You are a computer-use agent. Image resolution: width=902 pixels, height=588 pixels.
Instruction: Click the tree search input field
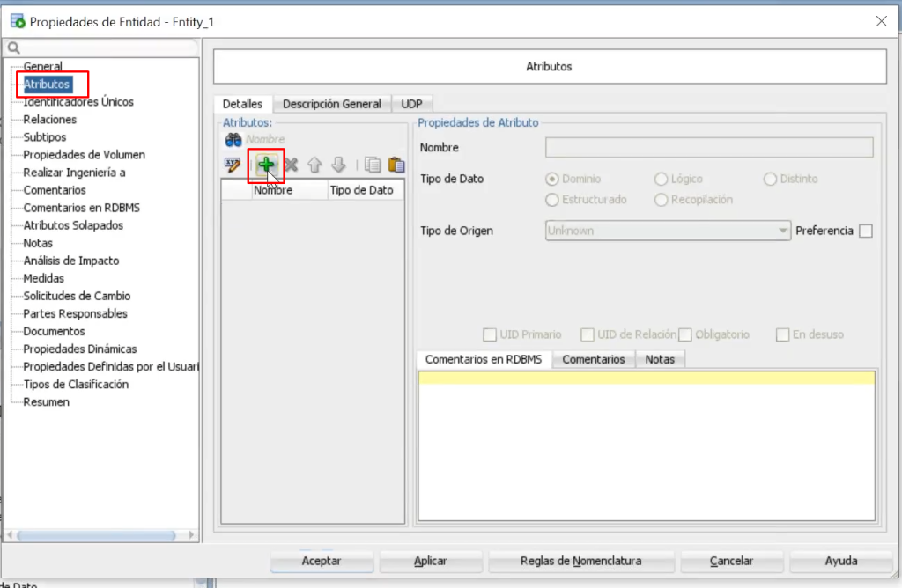coord(109,48)
